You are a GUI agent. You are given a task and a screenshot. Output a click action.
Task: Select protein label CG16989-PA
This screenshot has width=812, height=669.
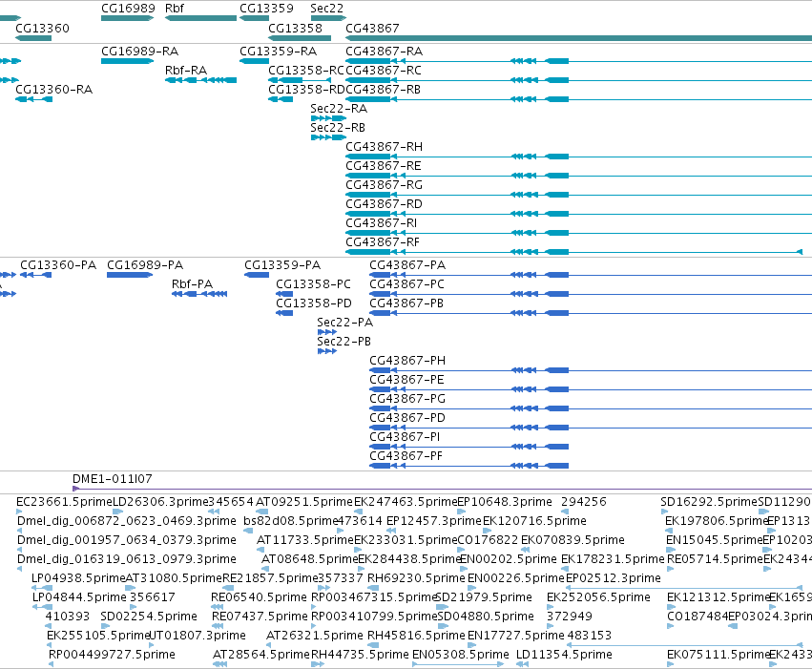(x=145, y=265)
